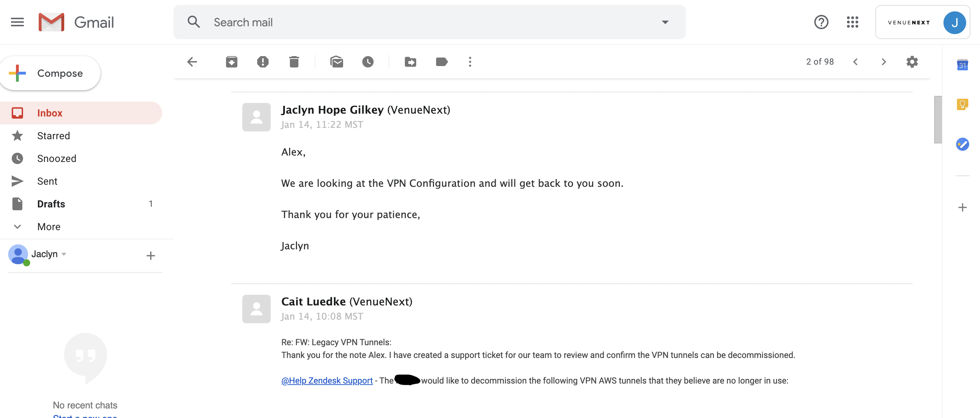Archive this conversation
This screenshot has width=980, height=418.
(231, 62)
